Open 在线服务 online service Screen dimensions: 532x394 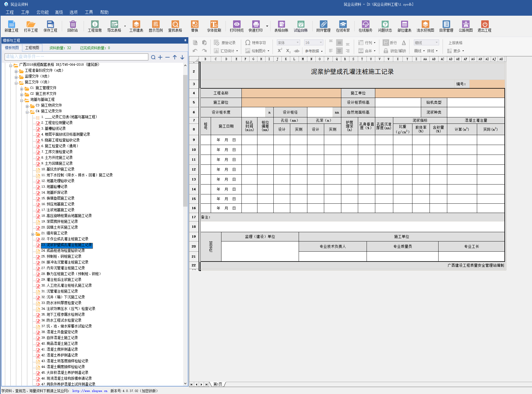(x=365, y=26)
